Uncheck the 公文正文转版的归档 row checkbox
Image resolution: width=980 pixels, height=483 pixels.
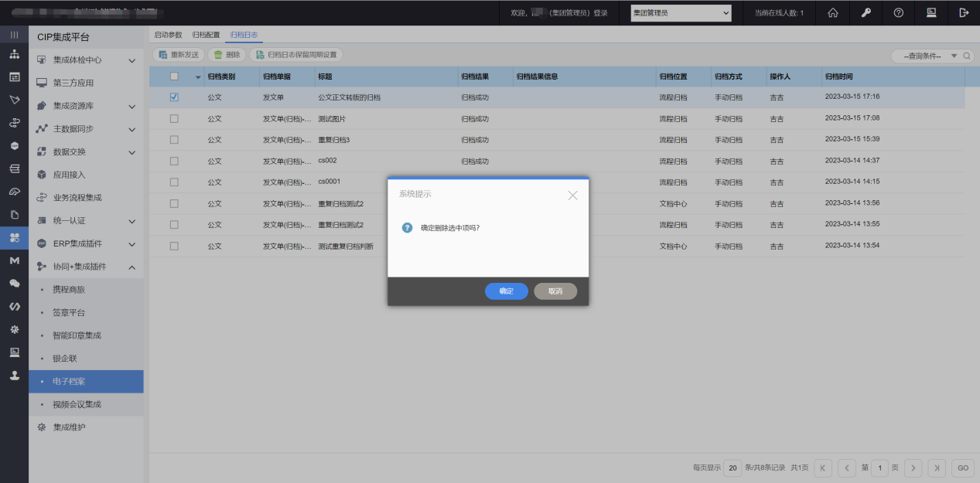click(174, 97)
